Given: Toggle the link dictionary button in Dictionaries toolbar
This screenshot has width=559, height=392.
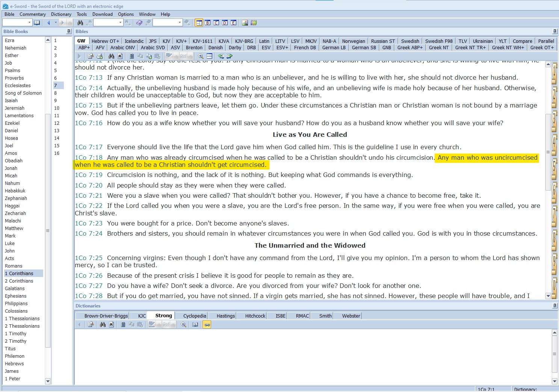Looking at the screenshot, I should (x=207, y=324).
